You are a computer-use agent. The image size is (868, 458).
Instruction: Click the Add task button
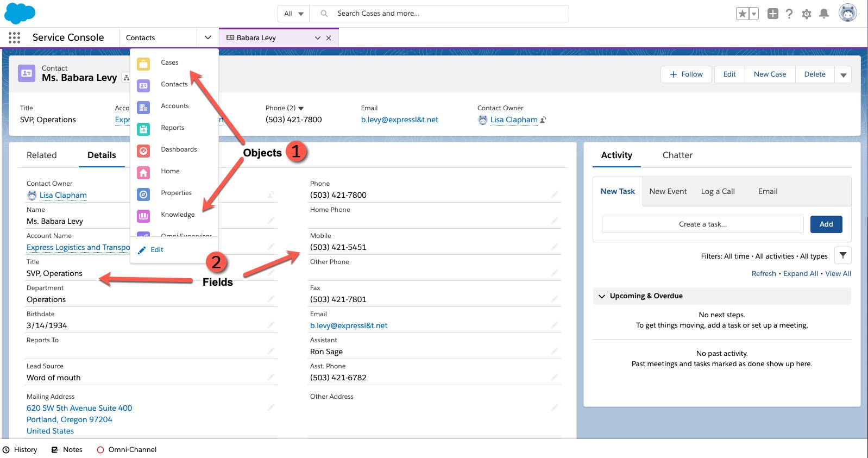click(826, 224)
